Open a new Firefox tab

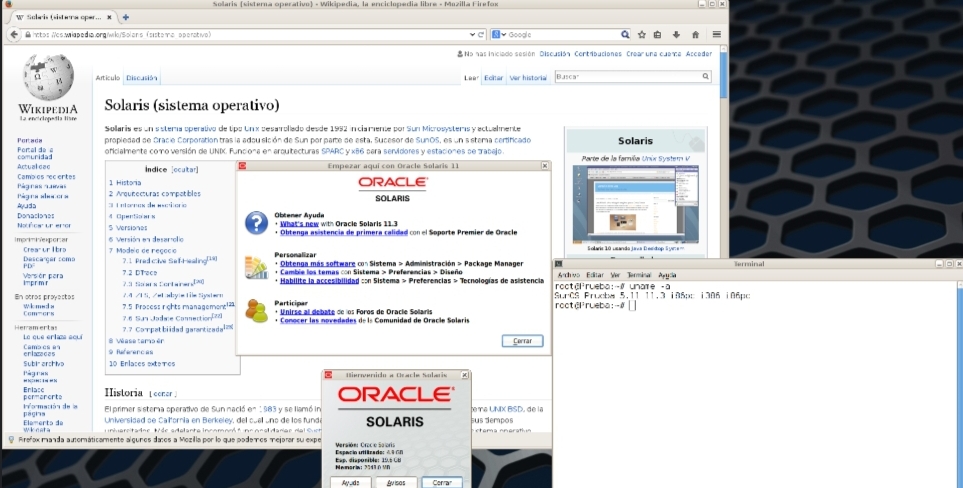(x=125, y=17)
